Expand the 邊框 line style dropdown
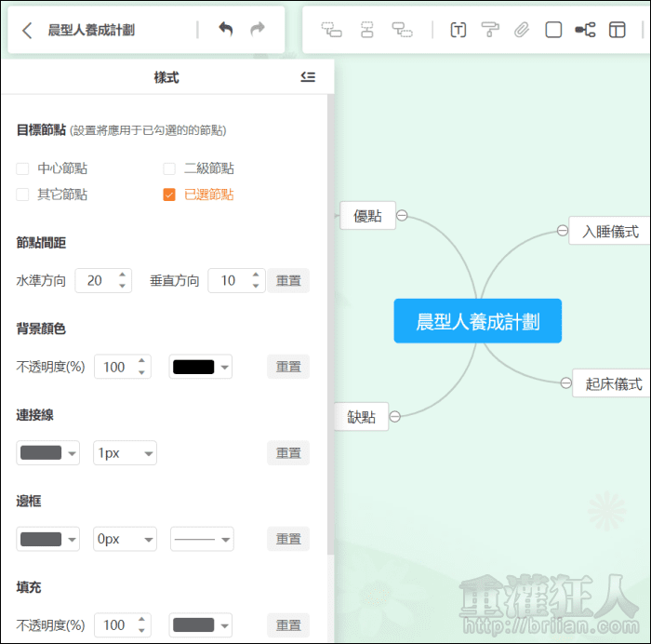This screenshot has height=644, width=651. [x=202, y=539]
